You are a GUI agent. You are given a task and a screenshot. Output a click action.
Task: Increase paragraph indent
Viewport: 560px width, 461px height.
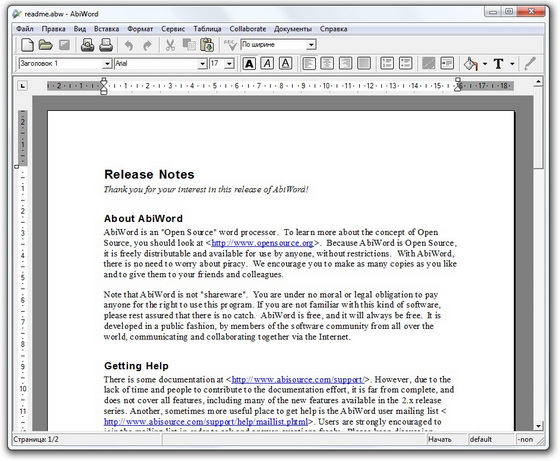point(447,64)
